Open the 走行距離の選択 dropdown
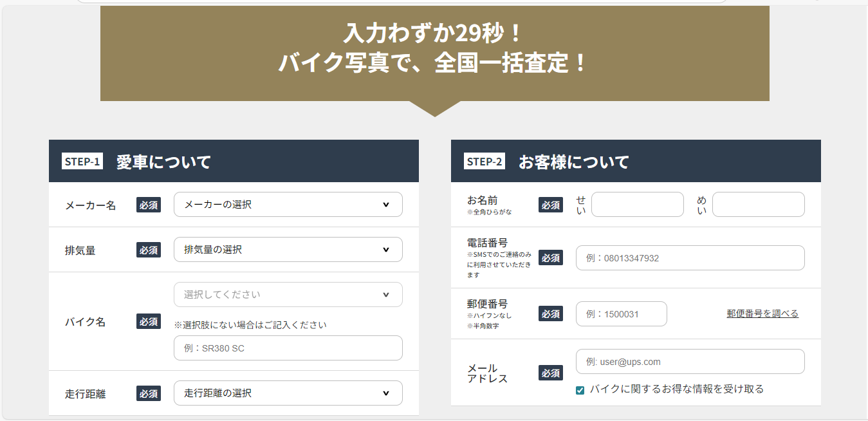868x421 pixels. point(288,393)
